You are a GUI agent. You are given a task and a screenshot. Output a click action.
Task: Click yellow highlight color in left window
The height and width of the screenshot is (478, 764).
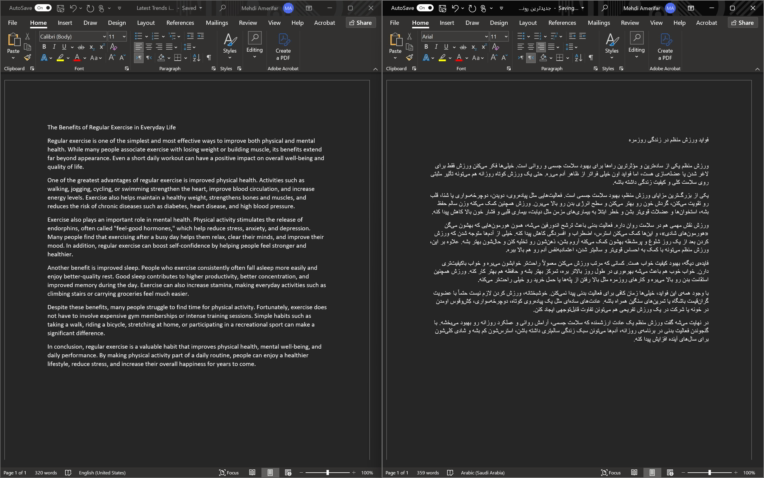60,57
